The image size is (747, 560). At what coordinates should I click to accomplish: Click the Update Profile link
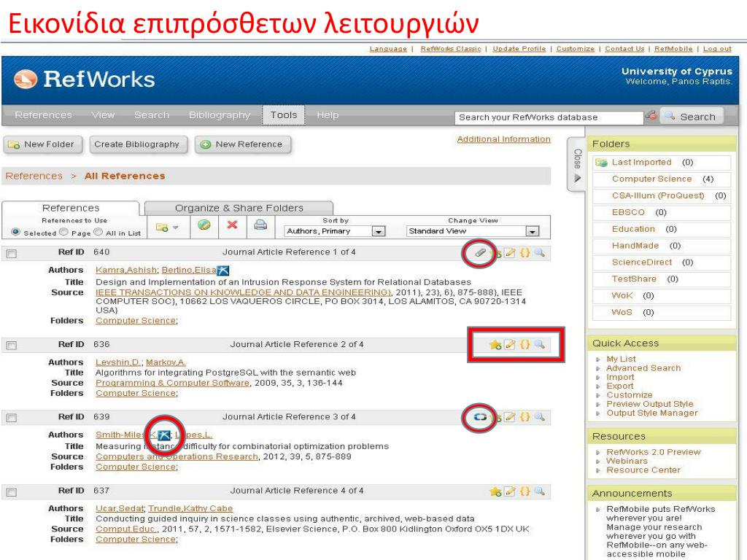[x=519, y=49]
